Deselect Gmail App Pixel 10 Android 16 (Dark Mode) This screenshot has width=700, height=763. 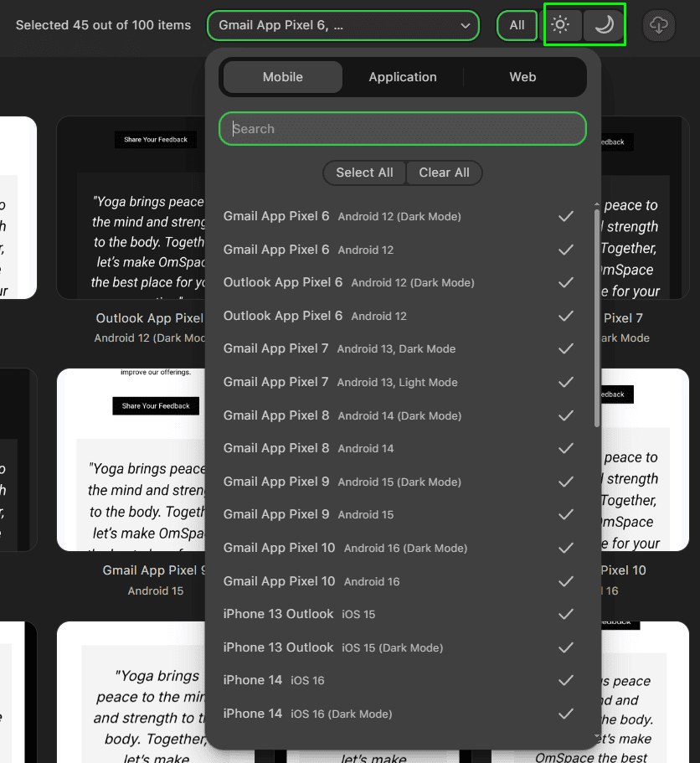point(566,548)
